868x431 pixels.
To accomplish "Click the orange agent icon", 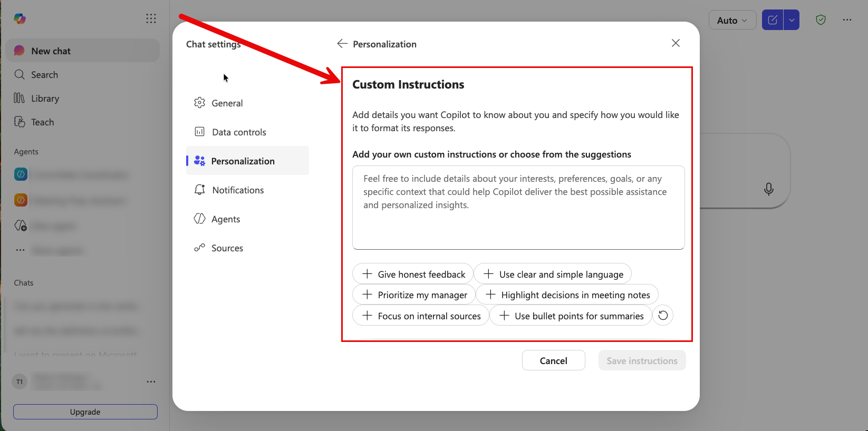I will coord(21,200).
